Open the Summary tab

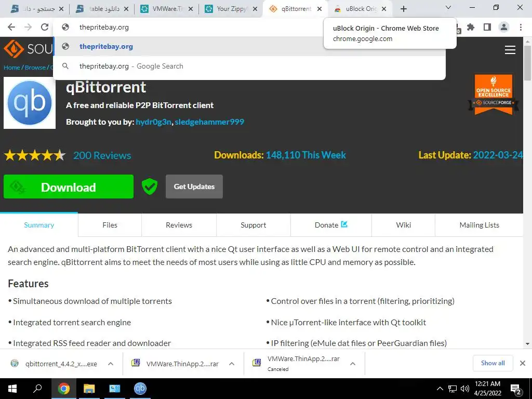[x=39, y=225]
